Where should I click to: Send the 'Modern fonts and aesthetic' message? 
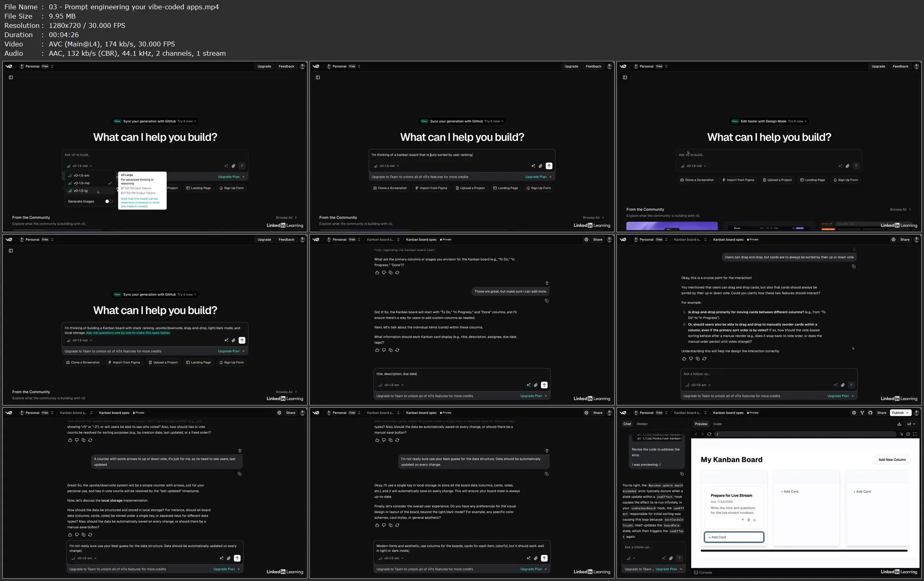(544, 558)
